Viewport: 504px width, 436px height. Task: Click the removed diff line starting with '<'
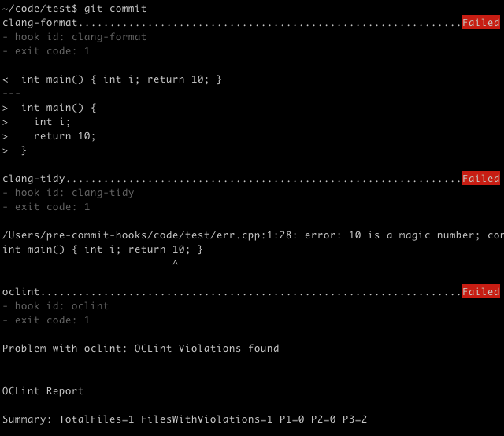tap(112, 79)
